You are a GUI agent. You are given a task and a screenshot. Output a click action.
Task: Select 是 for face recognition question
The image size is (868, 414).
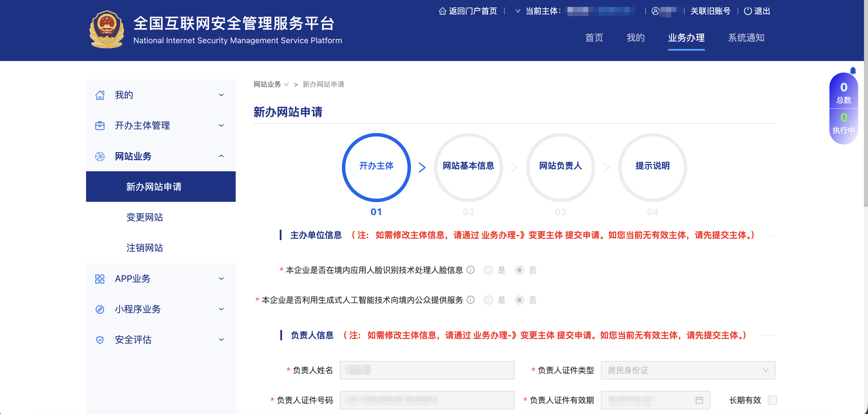(x=488, y=270)
